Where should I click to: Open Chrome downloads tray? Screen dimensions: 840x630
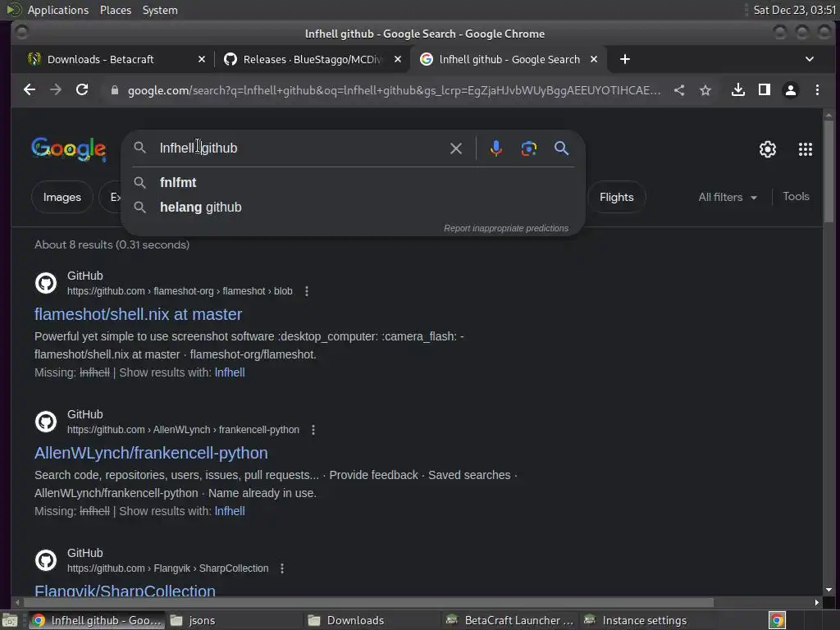tap(738, 90)
